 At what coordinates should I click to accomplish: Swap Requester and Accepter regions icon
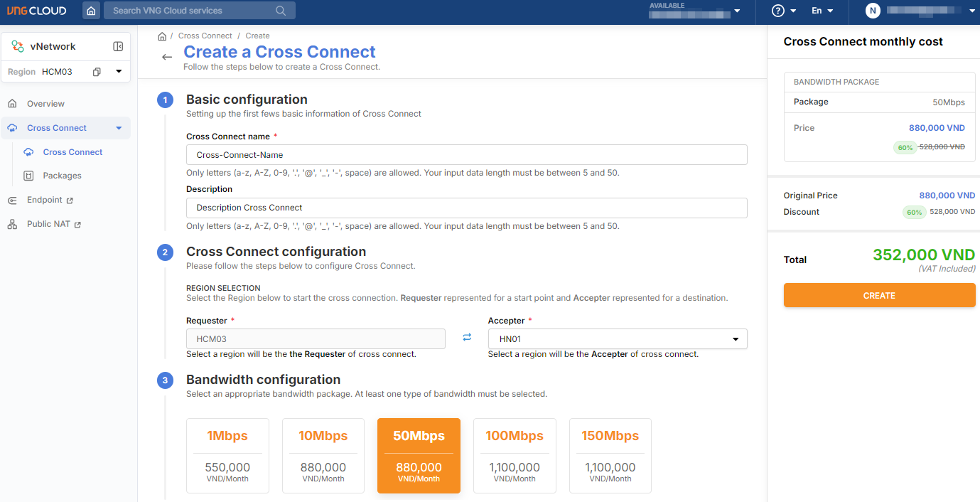click(467, 338)
